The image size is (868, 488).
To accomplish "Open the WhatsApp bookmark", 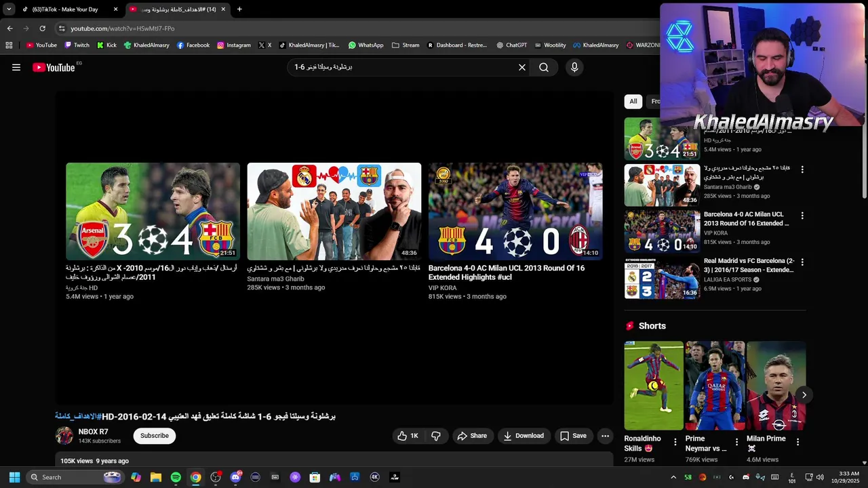I will pyautogui.click(x=366, y=45).
